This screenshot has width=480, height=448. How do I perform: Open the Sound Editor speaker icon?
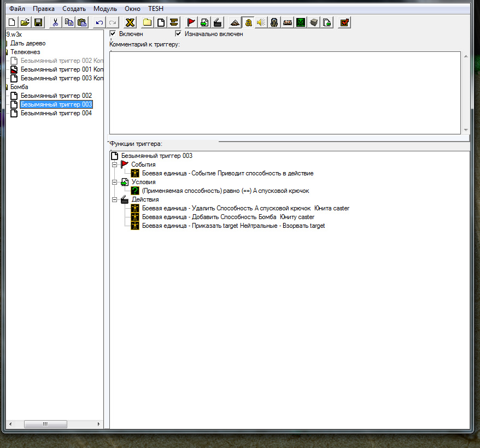pyautogui.click(x=261, y=22)
